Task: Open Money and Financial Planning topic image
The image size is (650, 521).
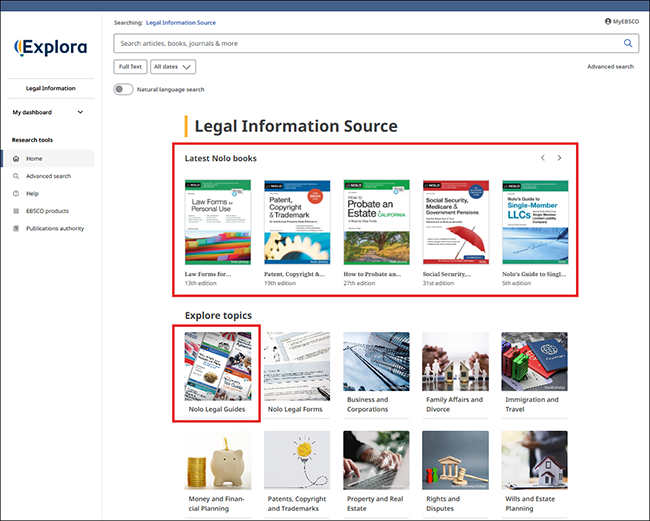Action: pyautogui.click(x=218, y=460)
